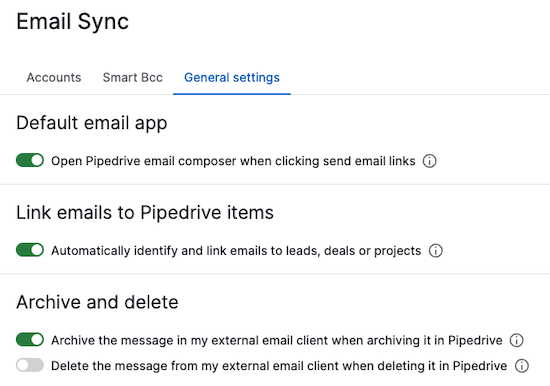The width and height of the screenshot is (550, 386).
Task: Click the Archive and delete heading
Action: pyautogui.click(x=97, y=302)
